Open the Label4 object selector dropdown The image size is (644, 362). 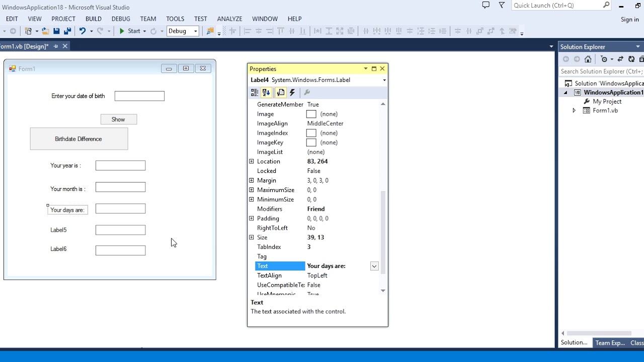pos(384,80)
